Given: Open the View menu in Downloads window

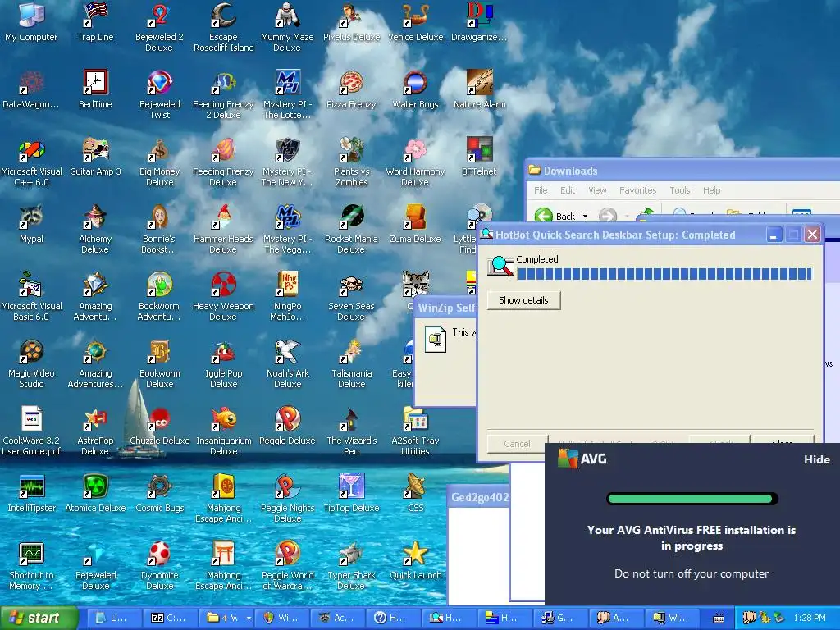Looking at the screenshot, I should (x=597, y=190).
